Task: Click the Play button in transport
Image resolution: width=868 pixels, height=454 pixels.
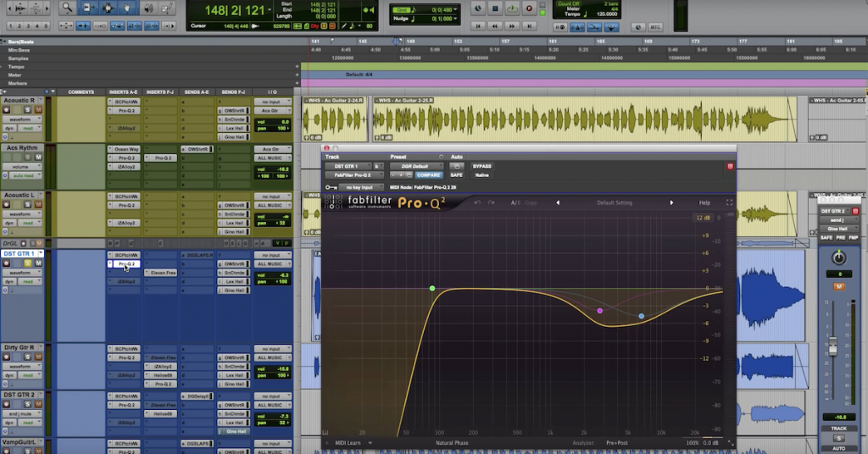Action: point(512,8)
